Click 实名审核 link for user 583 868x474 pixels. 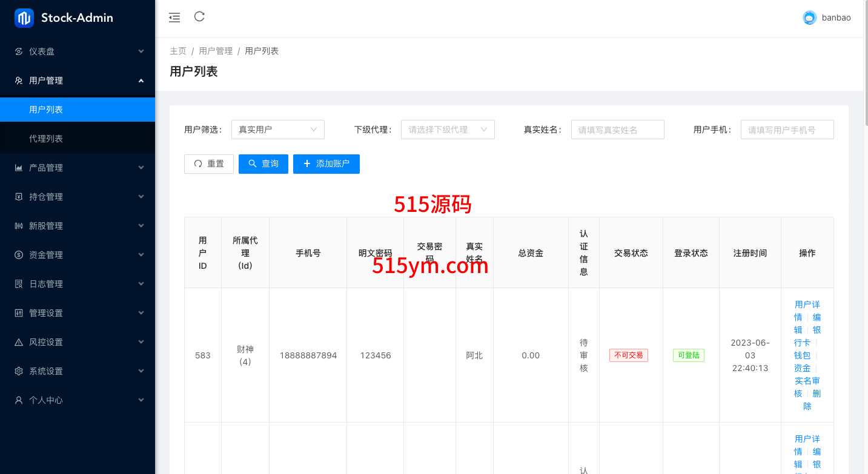[x=807, y=381]
